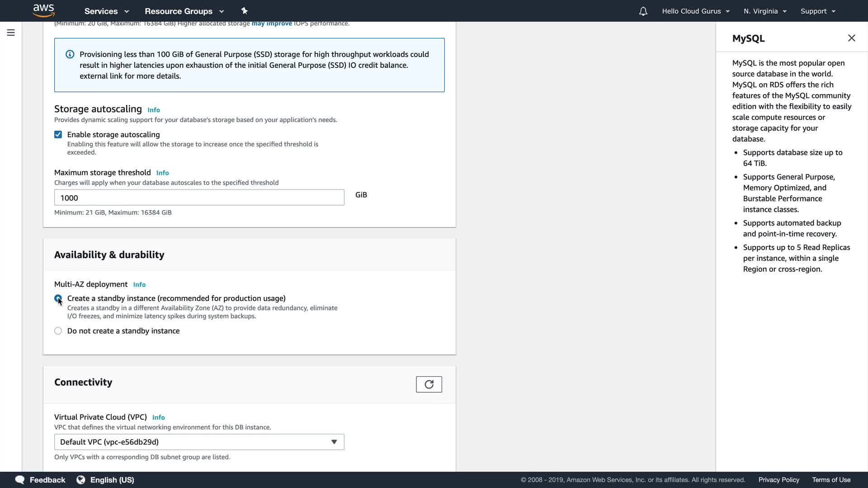Open the Virtual Private Cloud dropdown
Screen dimensions: 868x488
(x=199, y=442)
